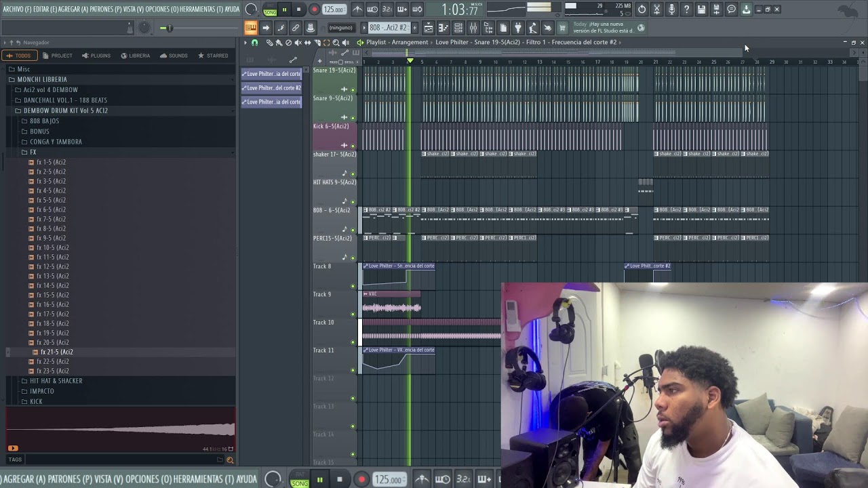Switch to the SOUNDS browser tab
Viewport: 868px width, 488px height.
(x=174, y=56)
